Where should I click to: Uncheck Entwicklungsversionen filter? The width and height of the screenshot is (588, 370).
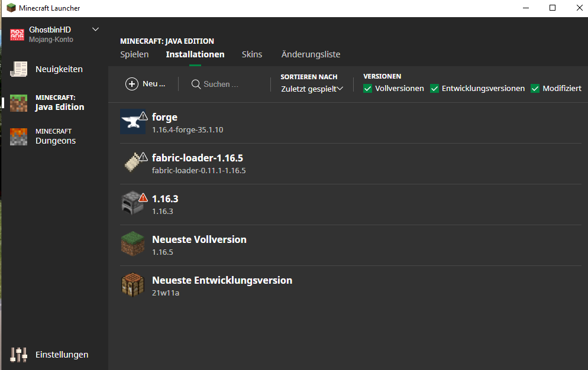(x=434, y=87)
